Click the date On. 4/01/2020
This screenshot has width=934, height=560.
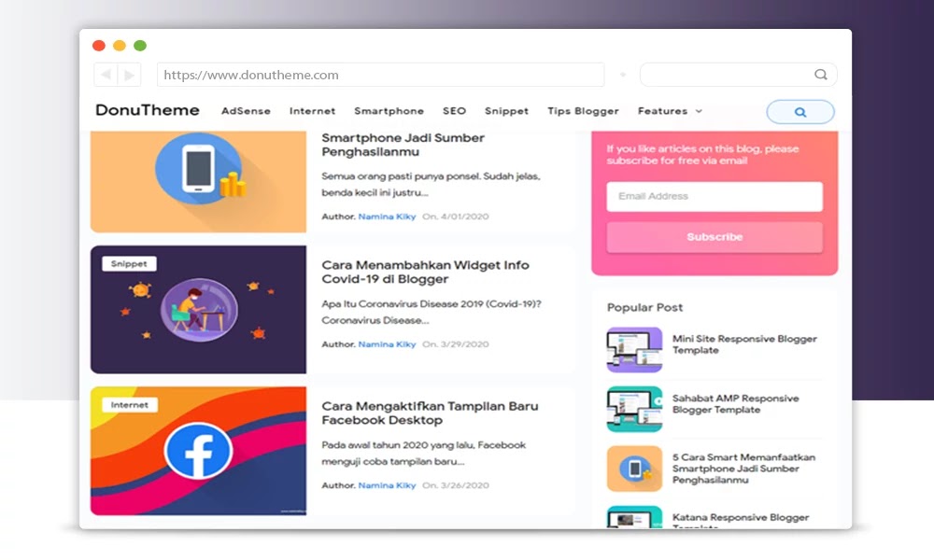456,217
